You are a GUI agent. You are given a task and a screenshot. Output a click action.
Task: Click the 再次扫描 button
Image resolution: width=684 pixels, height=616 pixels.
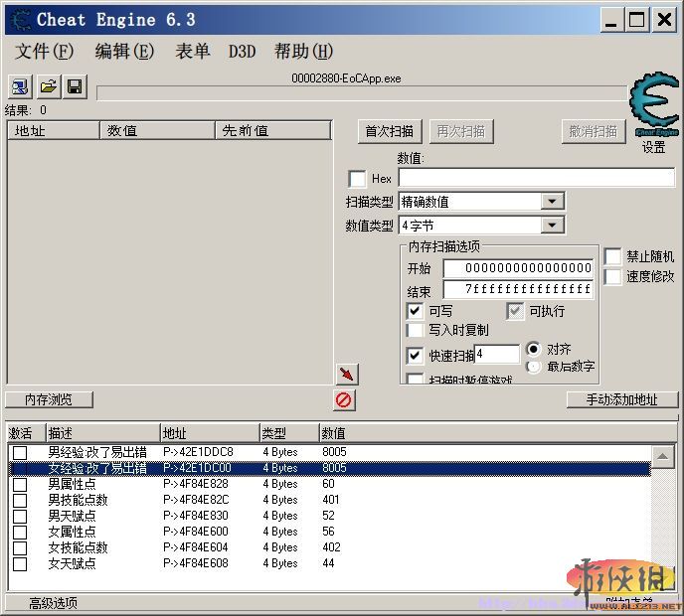(461, 131)
